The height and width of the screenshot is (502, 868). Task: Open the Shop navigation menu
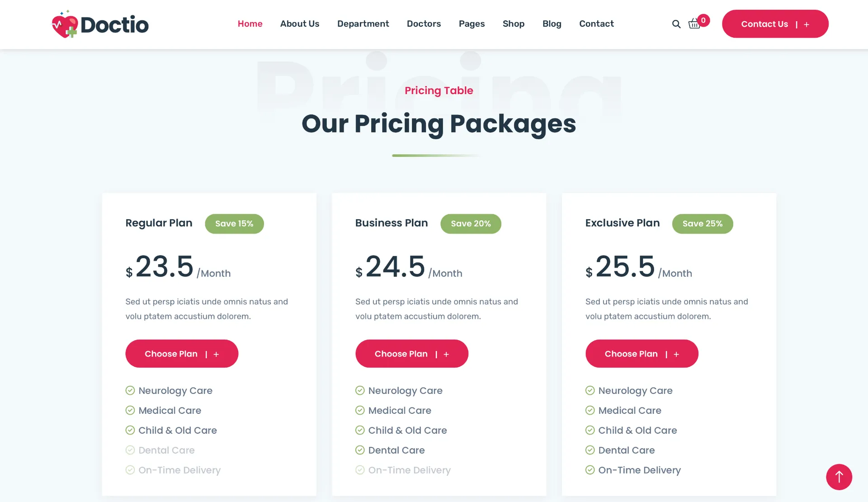[513, 24]
